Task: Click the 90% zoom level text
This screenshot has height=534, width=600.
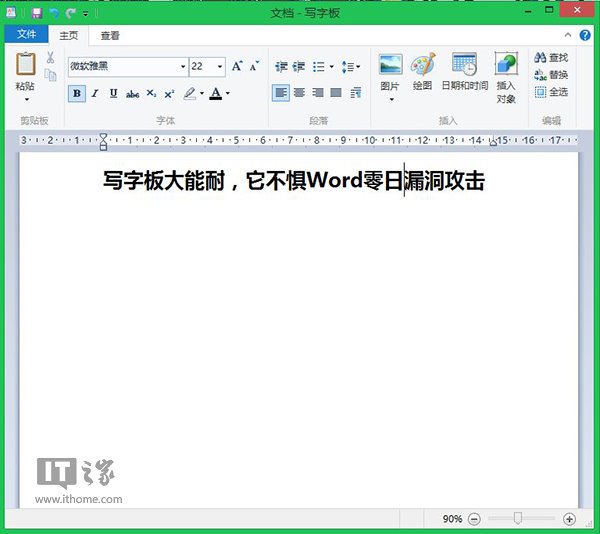Action: click(452, 519)
